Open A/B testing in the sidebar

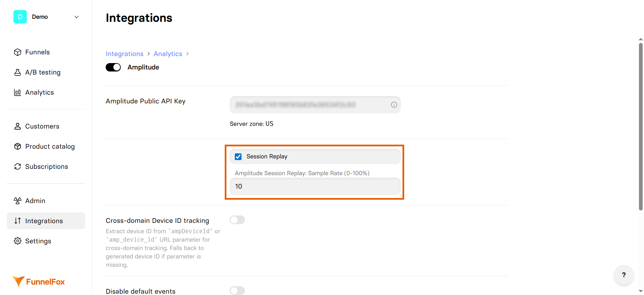click(46, 72)
